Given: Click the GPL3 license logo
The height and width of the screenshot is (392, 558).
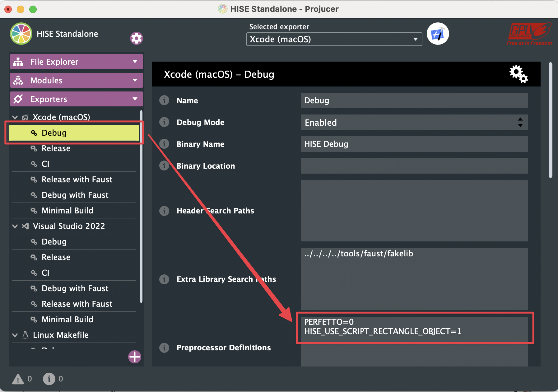Looking at the screenshot, I should coord(529,34).
